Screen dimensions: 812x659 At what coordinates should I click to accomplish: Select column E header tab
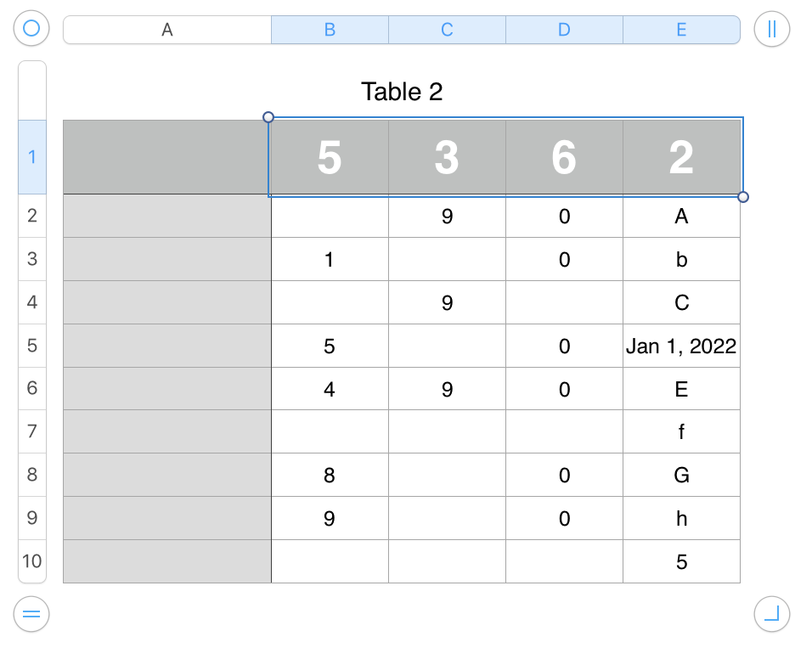[x=681, y=30]
